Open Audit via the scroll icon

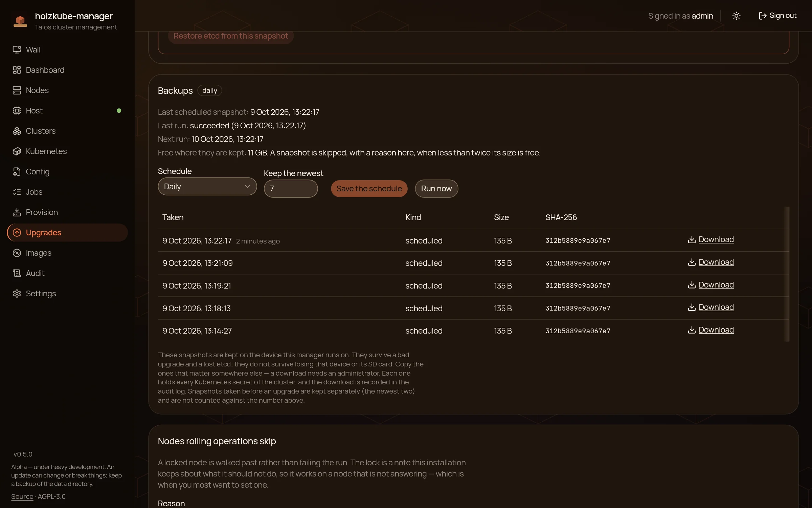17,273
